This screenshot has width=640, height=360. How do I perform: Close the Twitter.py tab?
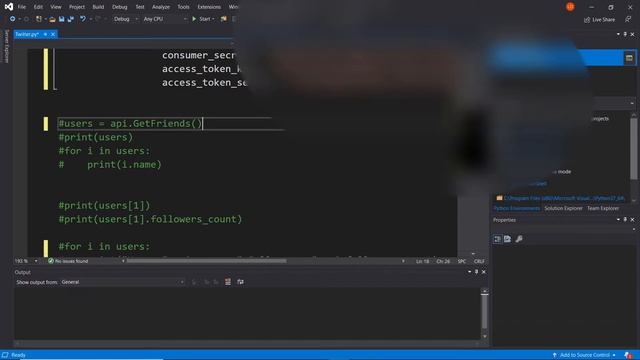coord(53,34)
